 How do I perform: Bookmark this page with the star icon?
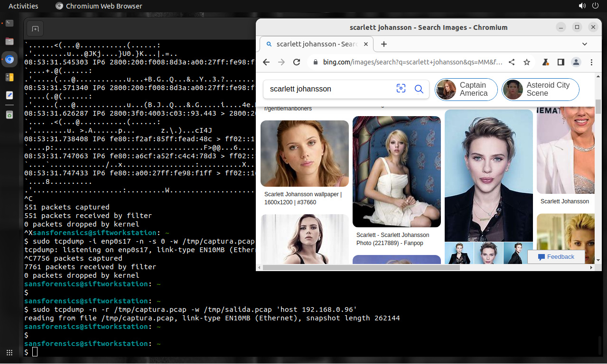pyautogui.click(x=527, y=62)
